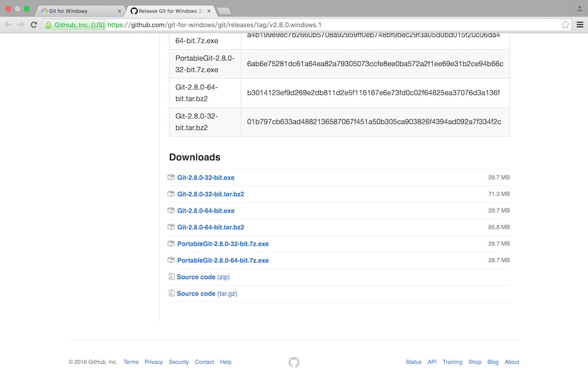Download Git-2.8.0-64-bit.tar.bz2
Image resolution: width=588 pixels, height=368 pixels.
tap(211, 227)
